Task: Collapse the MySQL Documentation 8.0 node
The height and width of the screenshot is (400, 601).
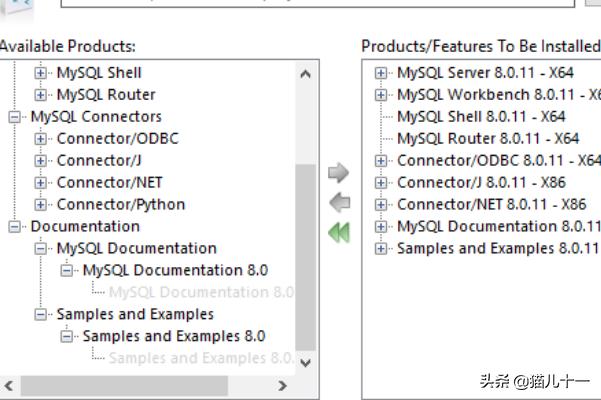Action: point(67,270)
